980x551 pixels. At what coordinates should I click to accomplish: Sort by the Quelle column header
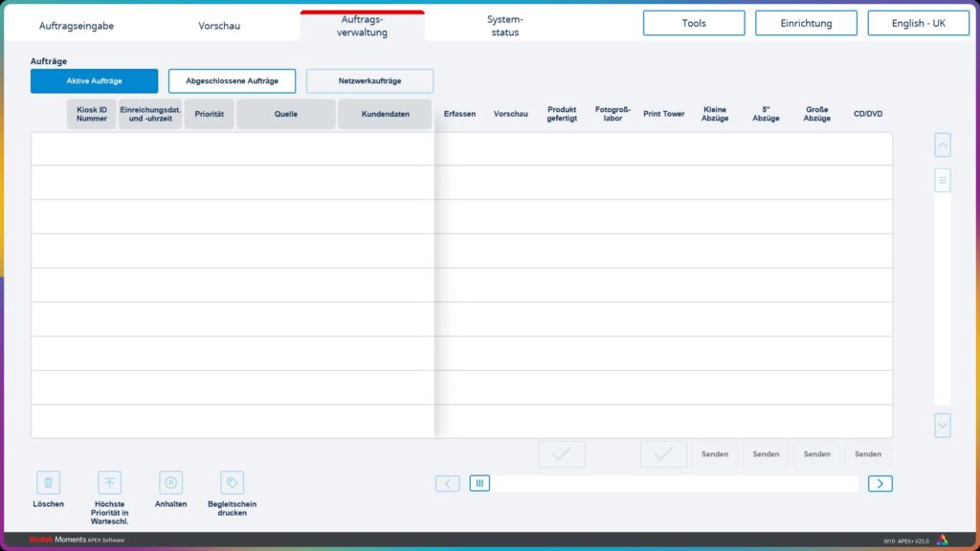click(x=285, y=114)
